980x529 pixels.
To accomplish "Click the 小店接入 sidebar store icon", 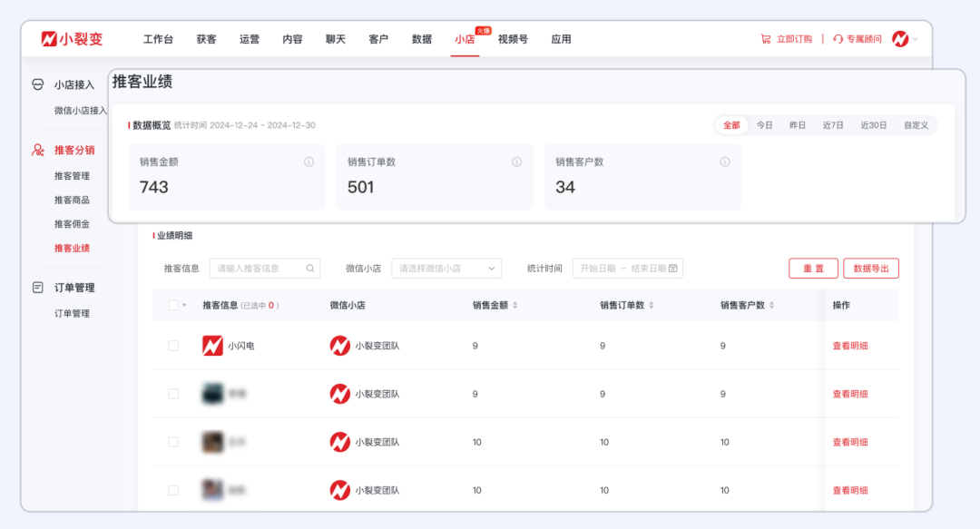I will pyautogui.click(x=36, y=83).
